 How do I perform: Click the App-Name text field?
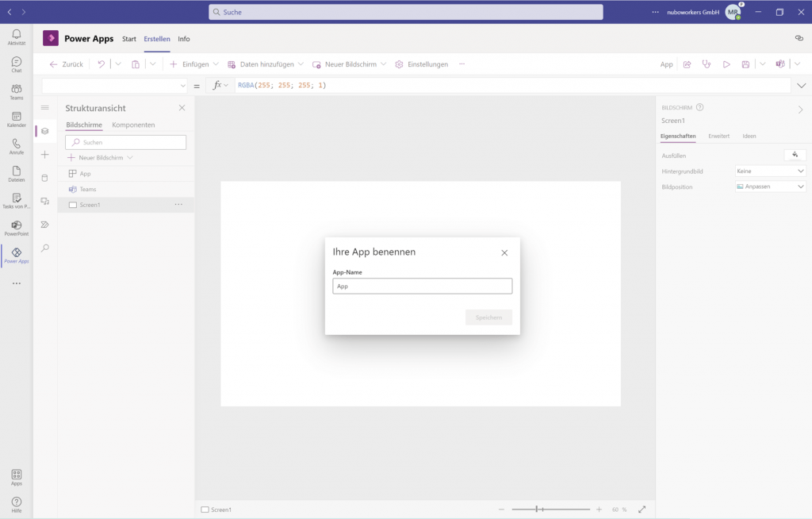(422, 286)
